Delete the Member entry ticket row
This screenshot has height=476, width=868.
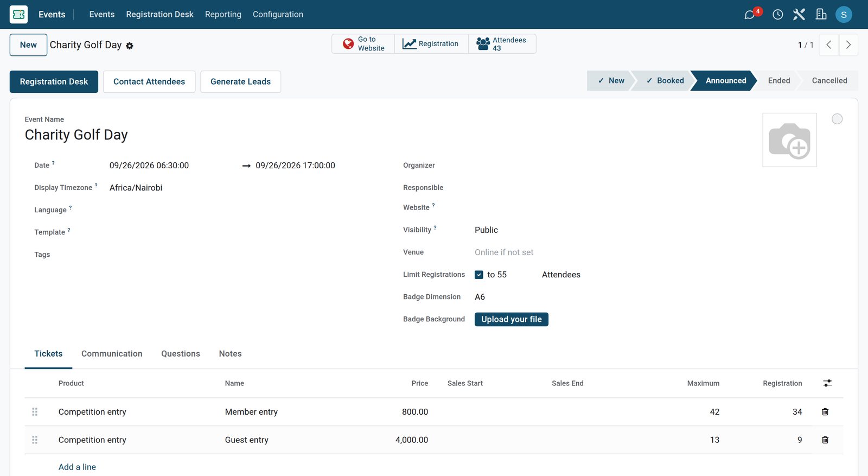pyautogui.click(x=825, y=412)
